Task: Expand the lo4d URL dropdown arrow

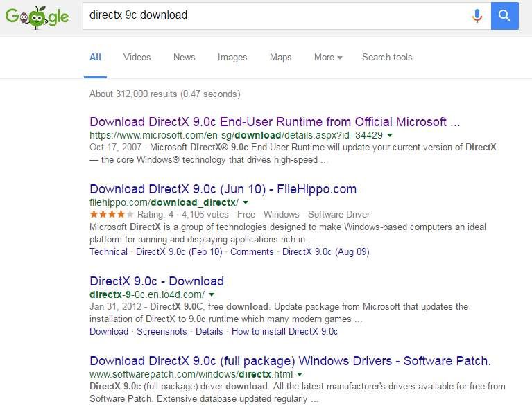Action: [x=212, y=294]
